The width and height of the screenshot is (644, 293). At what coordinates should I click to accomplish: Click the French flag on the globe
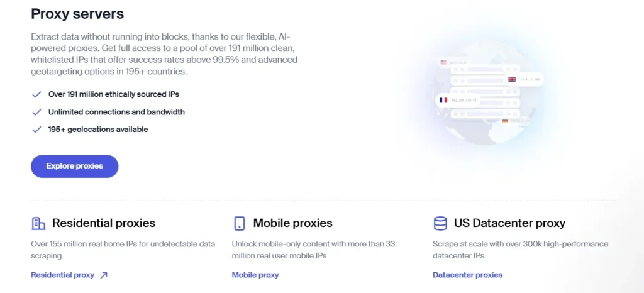pyautogui.click(x=443, y=100)
